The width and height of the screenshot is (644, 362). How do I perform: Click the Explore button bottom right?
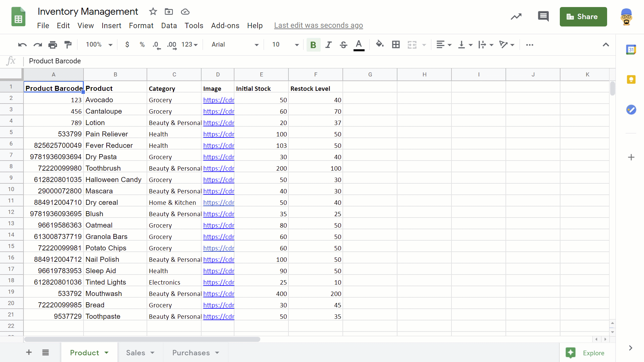(x=586, y=353)
